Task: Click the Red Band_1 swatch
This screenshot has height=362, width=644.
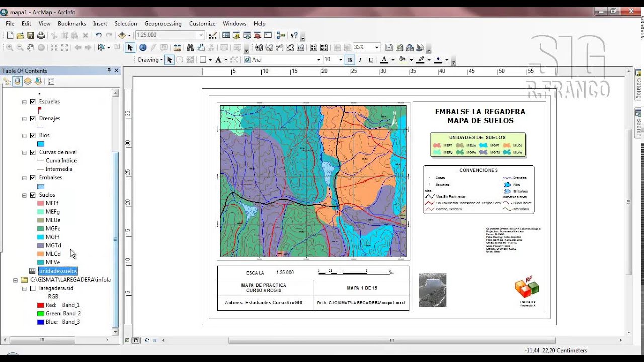Action: pos(41,305)
